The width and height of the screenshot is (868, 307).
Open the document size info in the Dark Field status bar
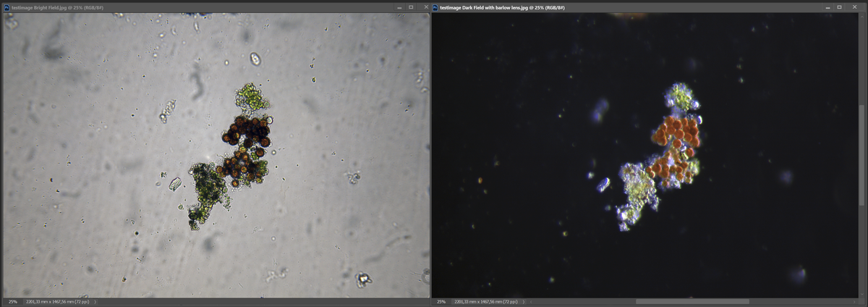tap(487, 301)
